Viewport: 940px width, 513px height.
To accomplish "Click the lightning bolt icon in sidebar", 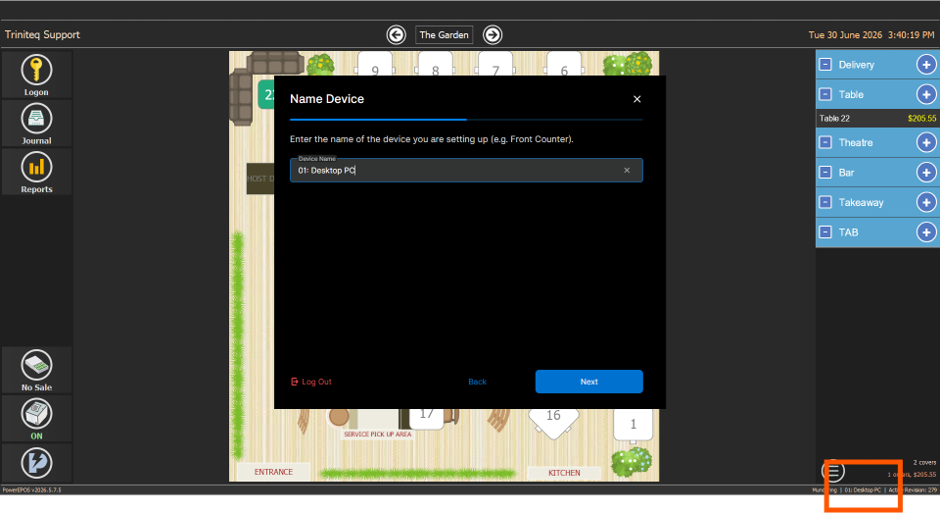I will point(37,463).
